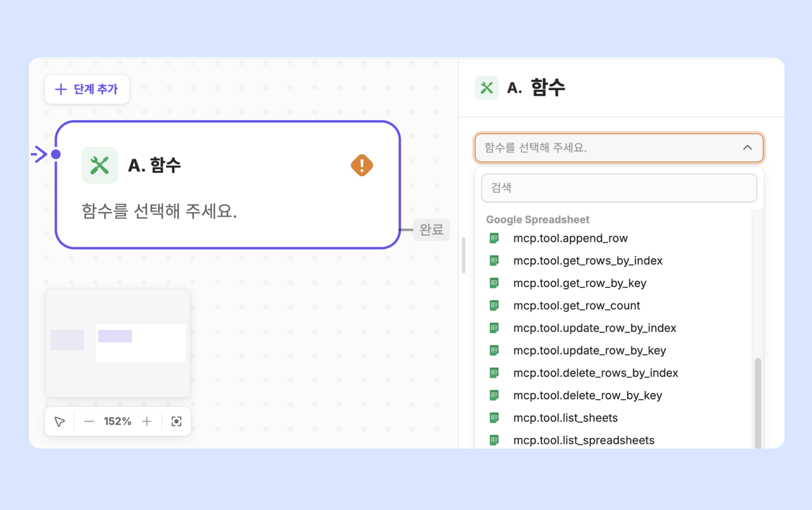Collapse the function select dropdown chevron
This screenshot has width=812, height=510.
click(x=747, y=148)
